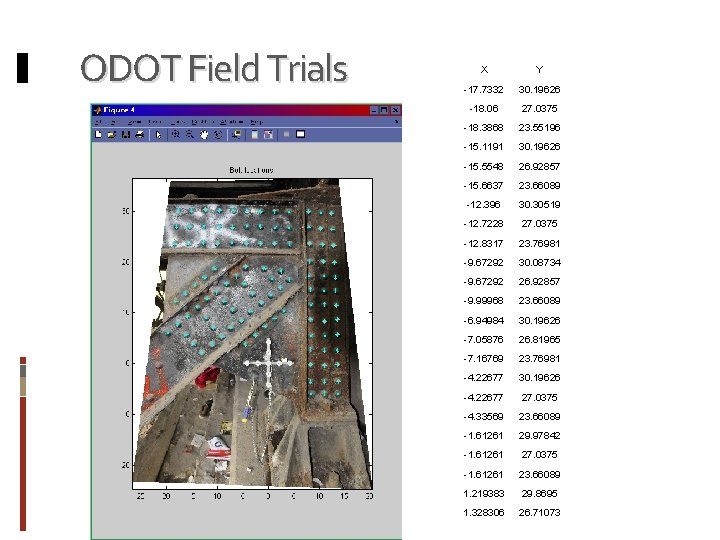This screenshot has width=720, height=540.
Task: Insert a legend via toolbar icon
Action: (268, 135)
